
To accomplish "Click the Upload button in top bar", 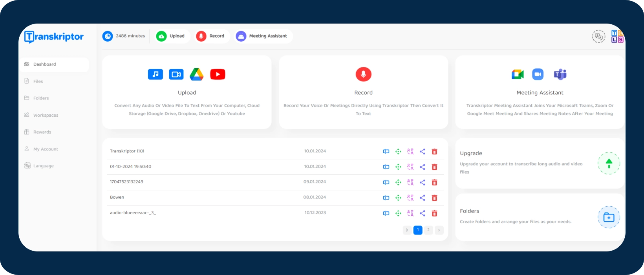I will 172,36.
